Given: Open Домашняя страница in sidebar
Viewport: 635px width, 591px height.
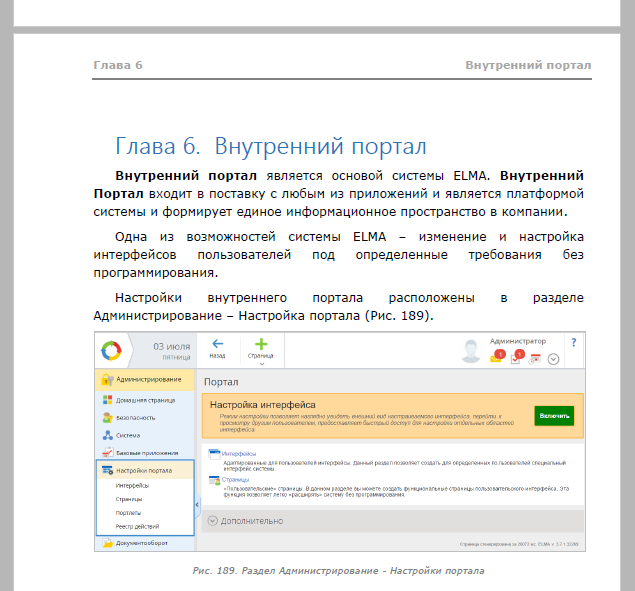Looking at the screenshot, I should click(145, 400).
